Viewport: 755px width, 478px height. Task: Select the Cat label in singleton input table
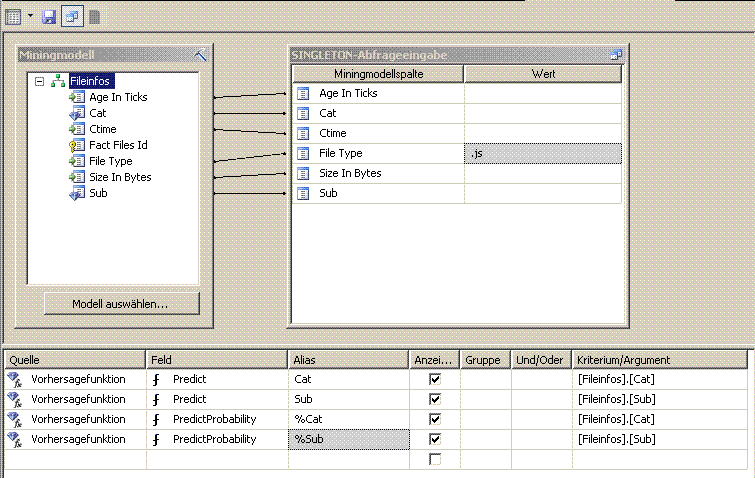[x=327, y=113]
